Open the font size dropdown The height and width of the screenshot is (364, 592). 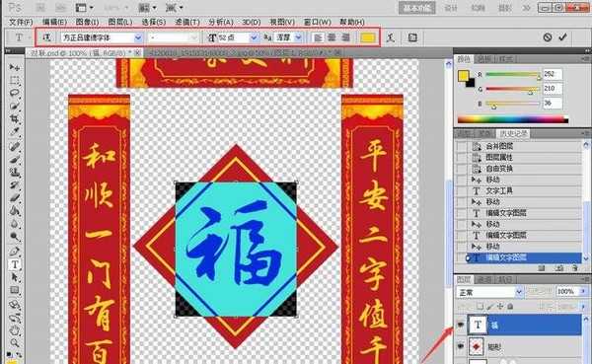click(x=255, y=37)
